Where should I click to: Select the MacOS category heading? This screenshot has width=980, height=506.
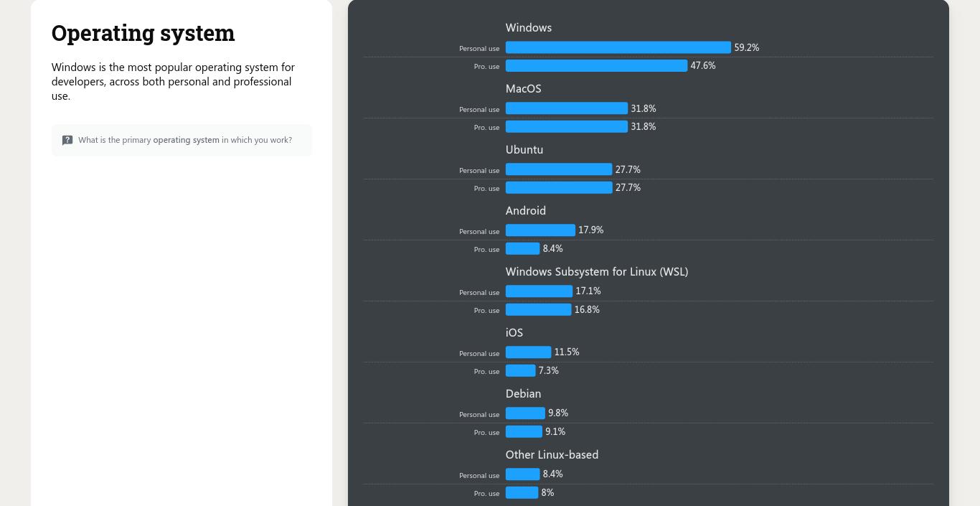click(x=523, y=88)
